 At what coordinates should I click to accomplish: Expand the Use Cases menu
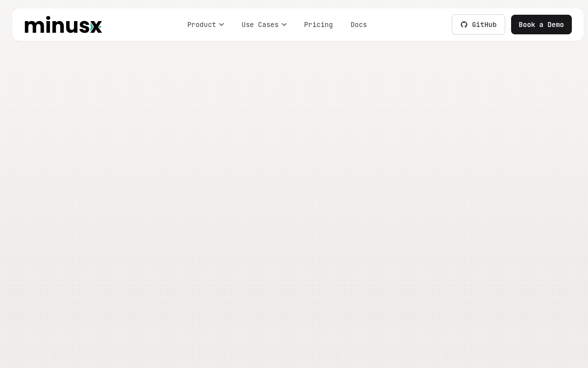pyautogui.click(x=264, y=25)
